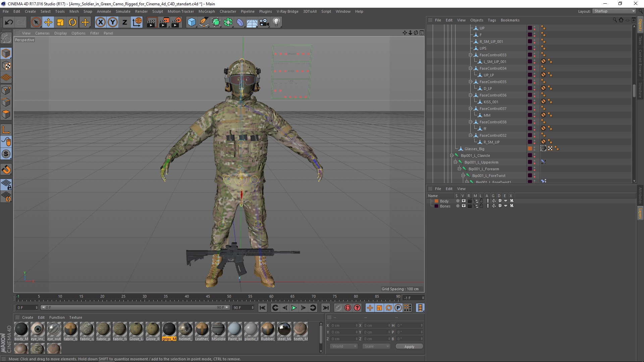This screenshot has height=362, width=644.
Task: Select the KISS_001 object in tree
Action: (x=490, y=102)
